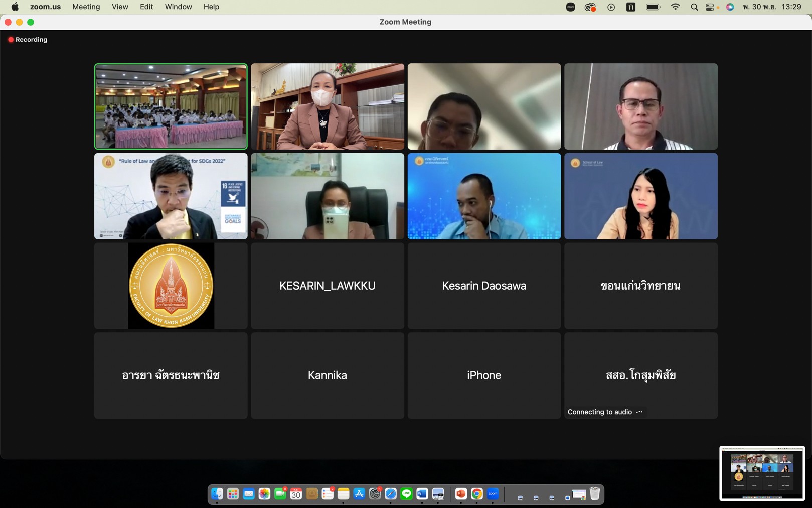Open Preview from the Dock
Image resolution: width=812 pixels, height=508 pixels.
pos(438,494)
